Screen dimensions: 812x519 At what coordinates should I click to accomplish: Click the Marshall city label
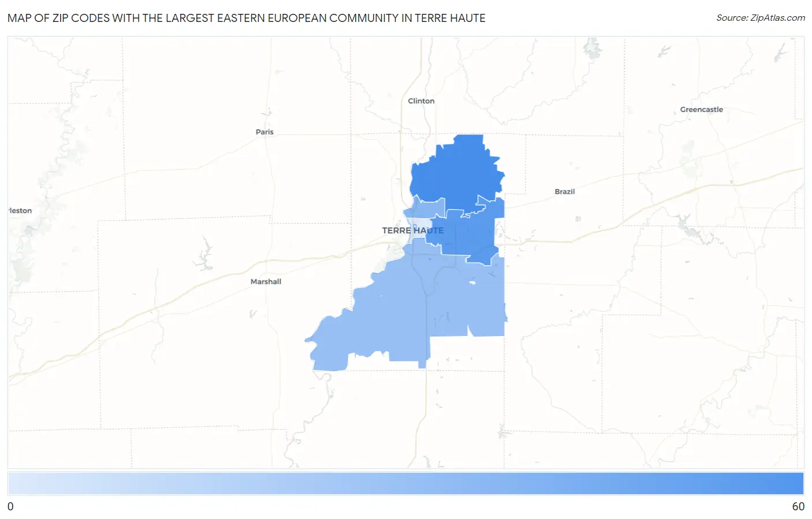[266, 282]
